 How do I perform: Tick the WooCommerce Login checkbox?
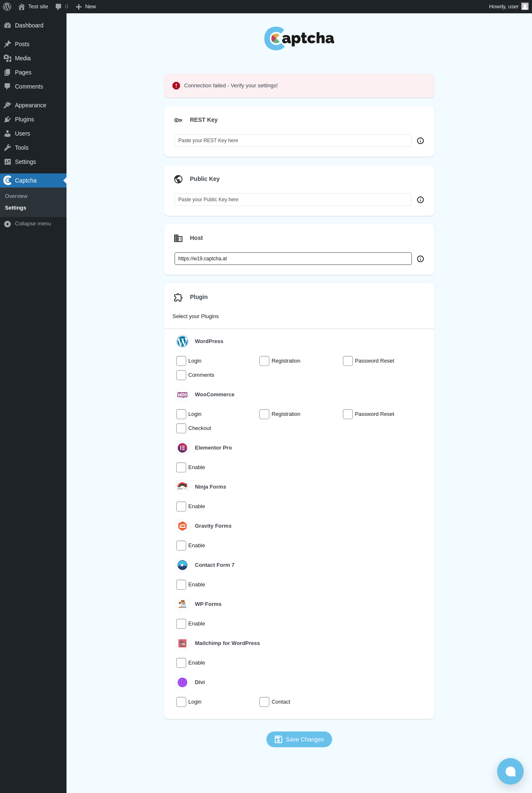[181, 414]
